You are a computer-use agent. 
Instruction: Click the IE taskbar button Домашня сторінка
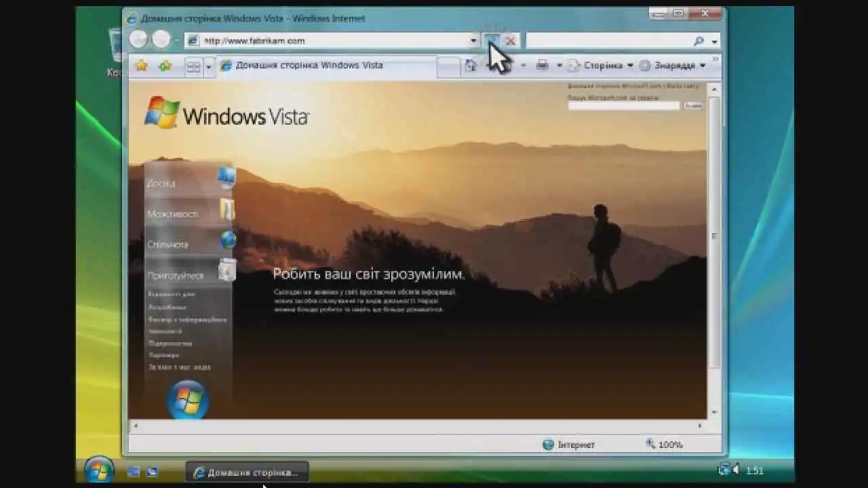coord(247,472)
